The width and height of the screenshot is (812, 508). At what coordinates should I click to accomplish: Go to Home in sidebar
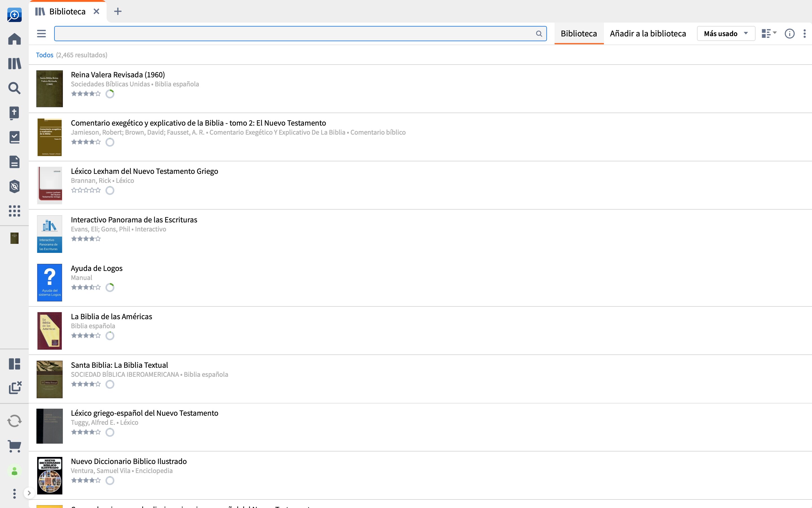14,39
